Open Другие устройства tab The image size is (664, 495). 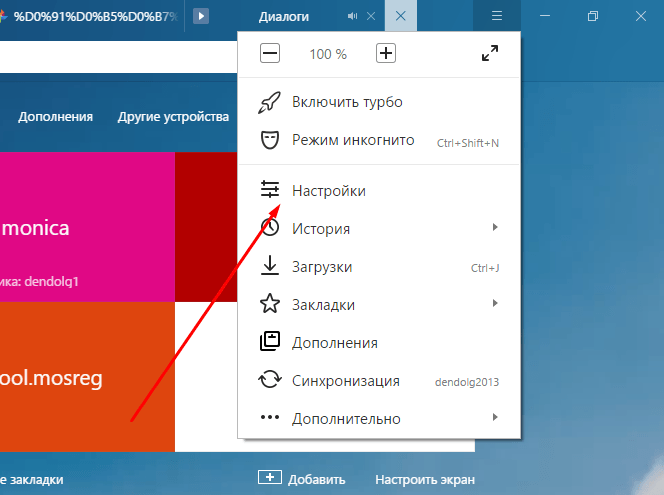tap(173, 117)
